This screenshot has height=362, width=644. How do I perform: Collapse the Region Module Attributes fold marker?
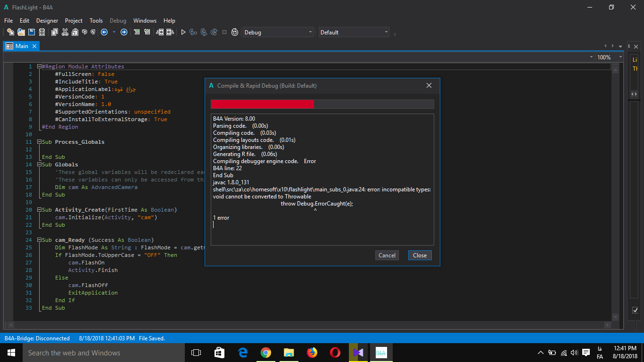tap(40, 66)
